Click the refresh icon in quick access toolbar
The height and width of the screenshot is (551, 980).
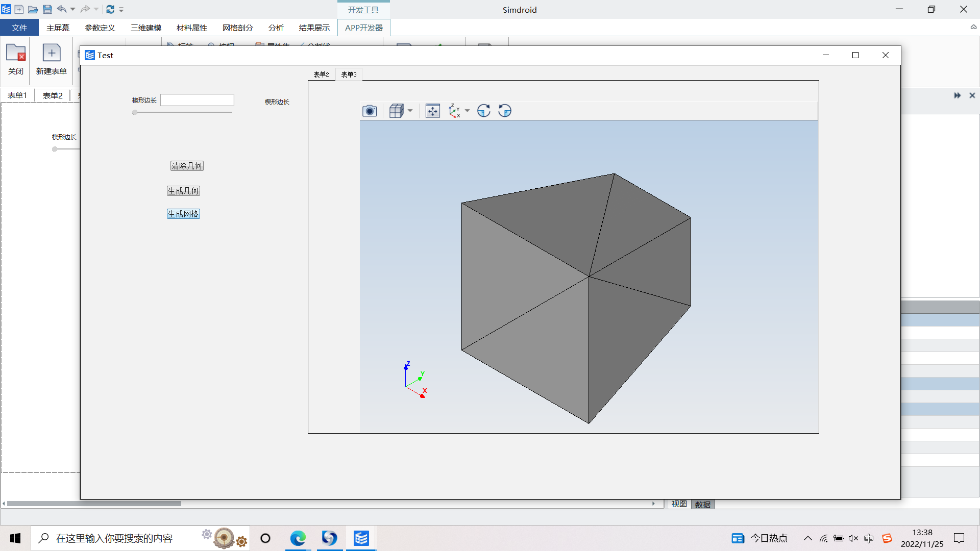click(110, 9)
